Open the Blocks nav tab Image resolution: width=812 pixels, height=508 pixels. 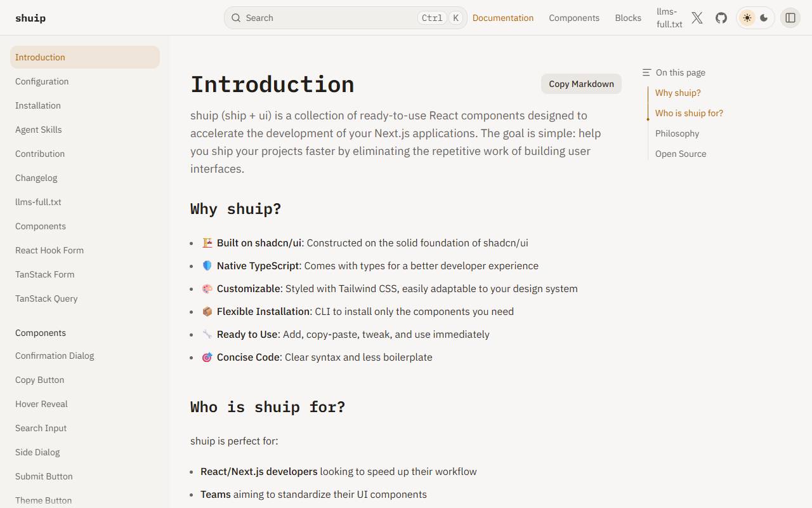pyautogui.click(x=628, y=18)
